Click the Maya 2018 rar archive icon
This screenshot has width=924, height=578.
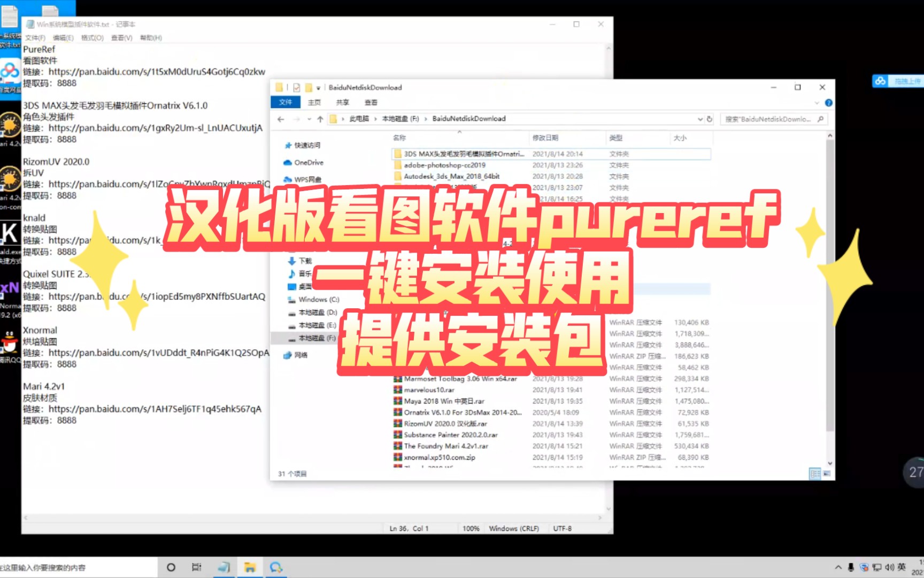click(398, 401)
